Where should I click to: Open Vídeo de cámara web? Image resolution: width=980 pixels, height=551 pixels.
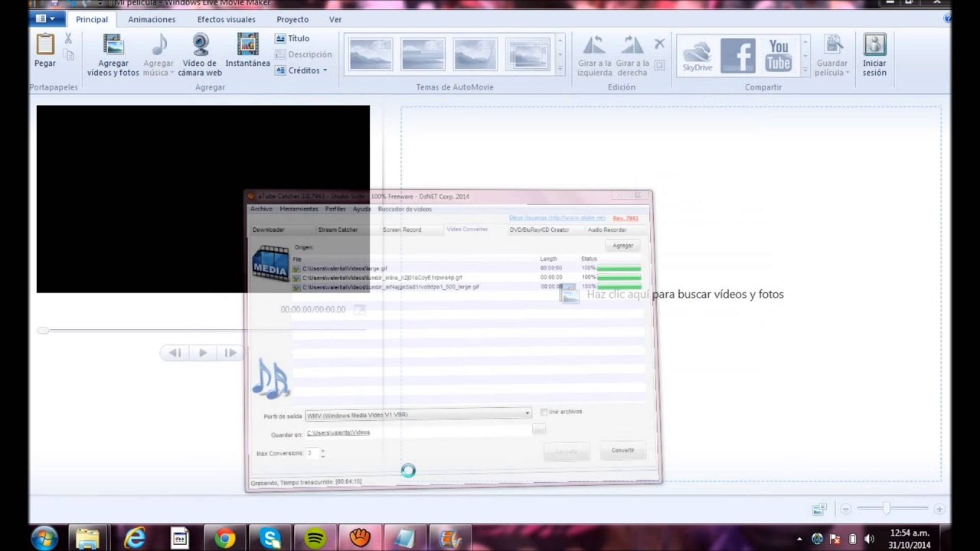[200, 55]
